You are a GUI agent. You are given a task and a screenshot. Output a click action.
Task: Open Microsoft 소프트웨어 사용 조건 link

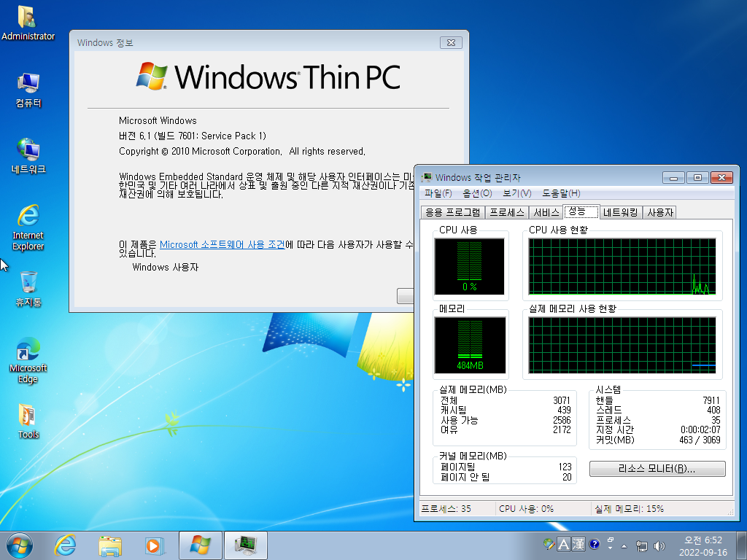[x=222, y=244]
